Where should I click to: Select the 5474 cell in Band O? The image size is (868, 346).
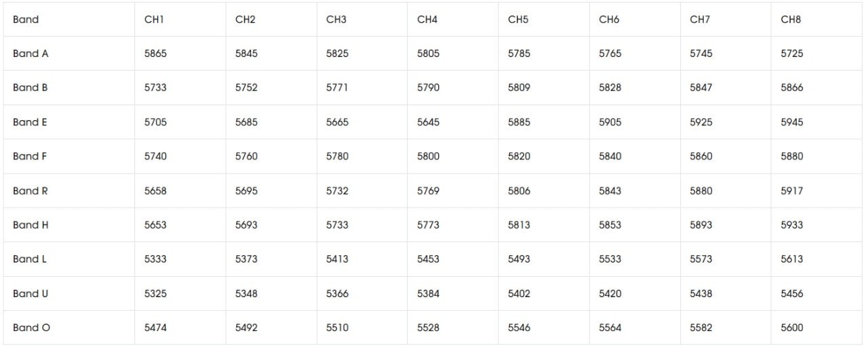tap(155, 328)
